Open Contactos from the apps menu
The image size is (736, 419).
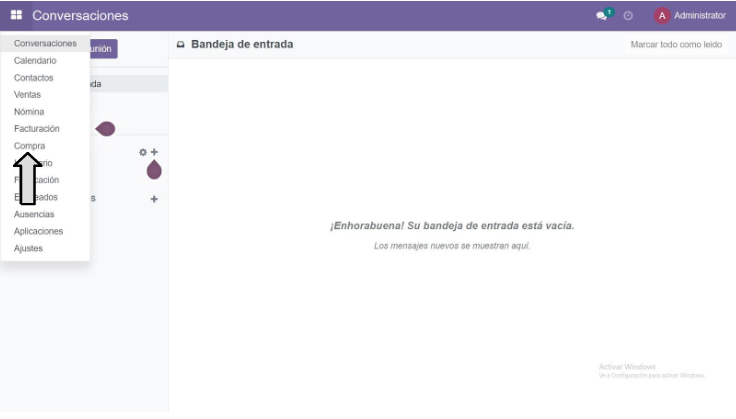[x=33, y=77]
